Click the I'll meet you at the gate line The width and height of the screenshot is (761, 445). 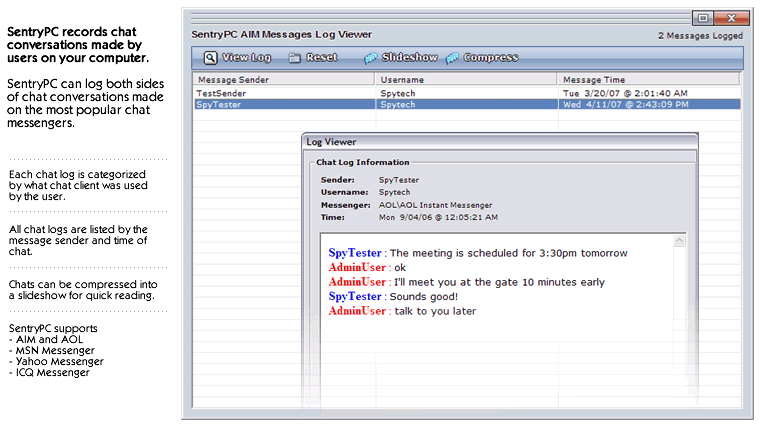(466, 282)
